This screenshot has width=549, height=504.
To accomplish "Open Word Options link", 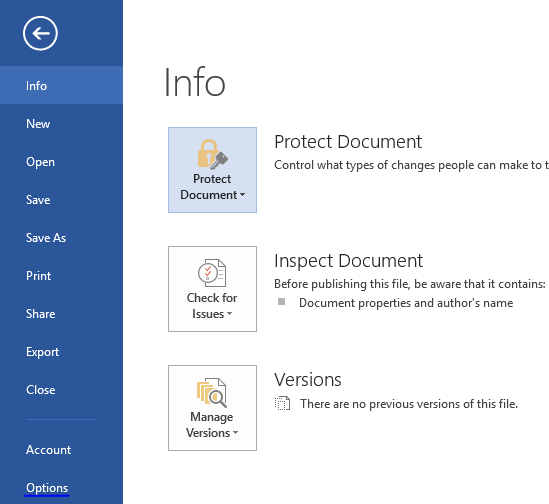I will (47, 488).
